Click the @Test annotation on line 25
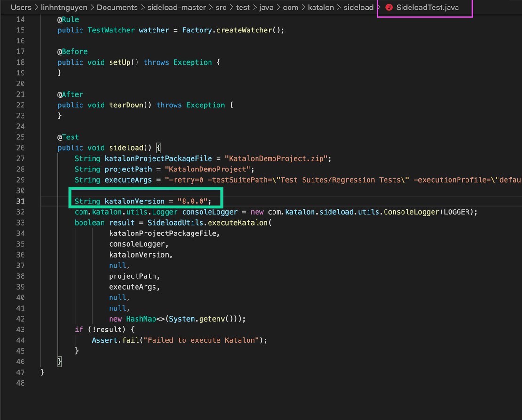Image resolution: width=522 pixels, height=420 pixels. click(x=68, y=137)
